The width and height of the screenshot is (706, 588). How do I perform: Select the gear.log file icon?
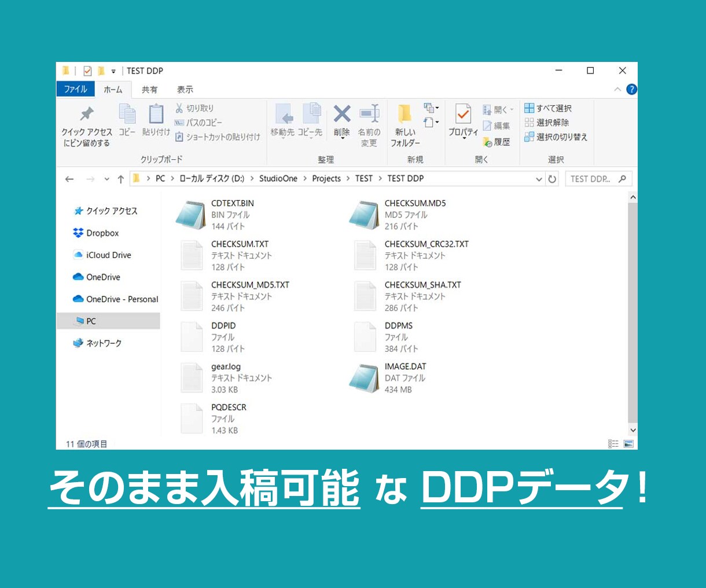pyautogui.click(x=192, y=378)
